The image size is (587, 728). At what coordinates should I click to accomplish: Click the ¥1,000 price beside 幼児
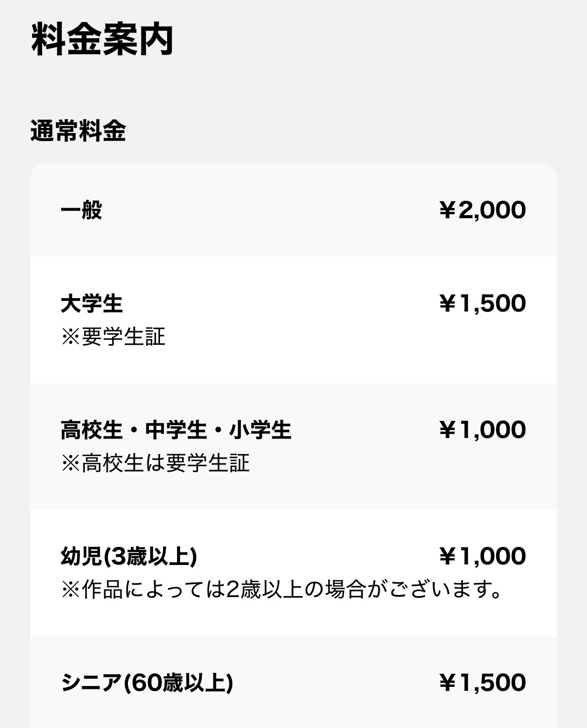[482, 556]
